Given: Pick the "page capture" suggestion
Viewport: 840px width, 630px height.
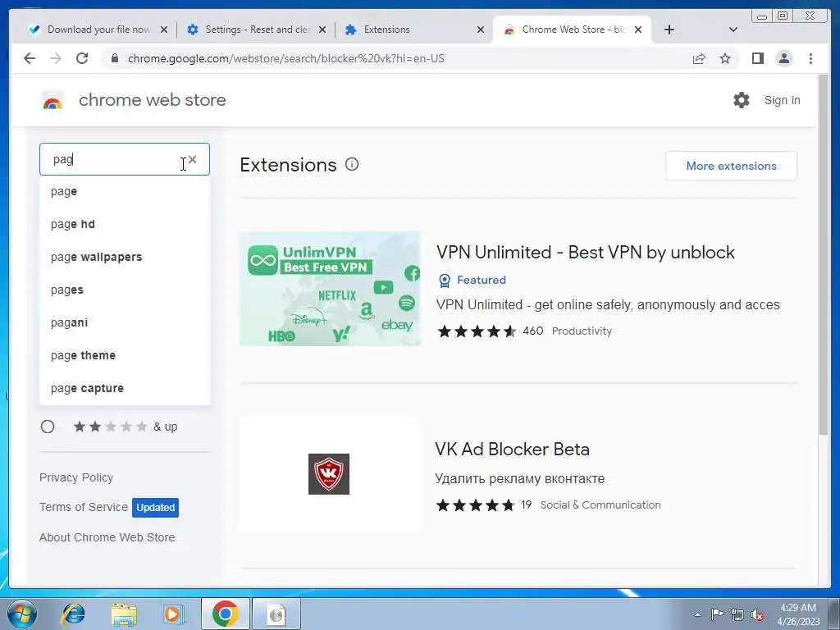Looking at the screenshot, I should [x=125, y=388].
